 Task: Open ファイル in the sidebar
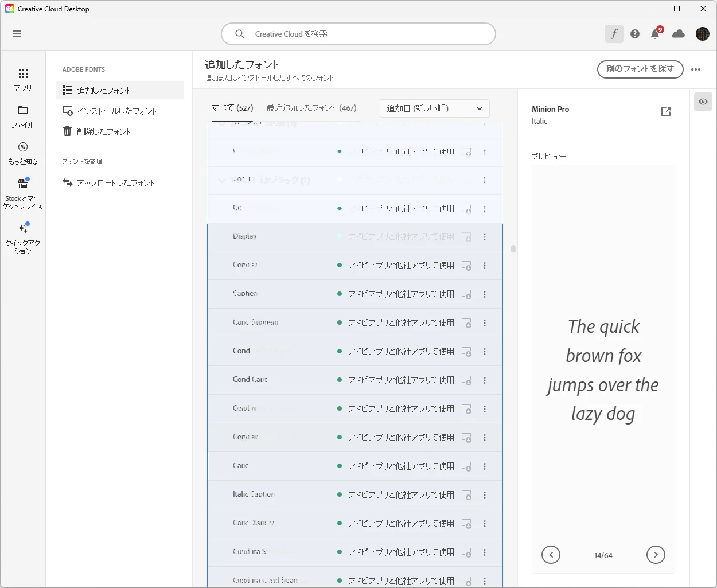[23, 117]
